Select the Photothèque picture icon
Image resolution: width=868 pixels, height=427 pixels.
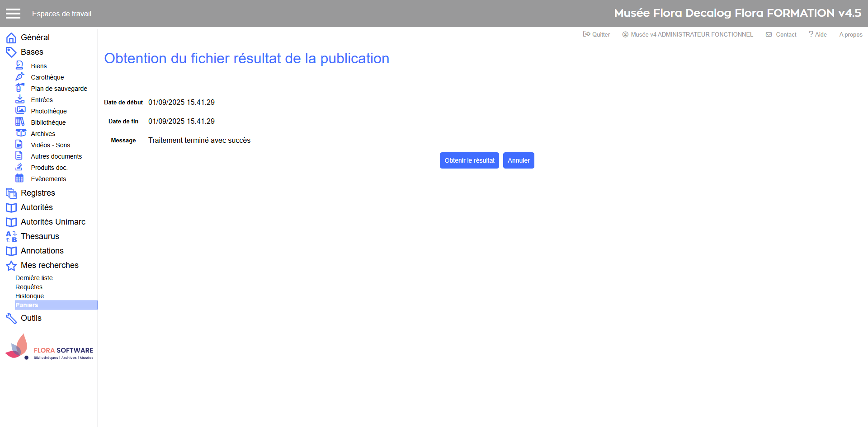(20, 110)
